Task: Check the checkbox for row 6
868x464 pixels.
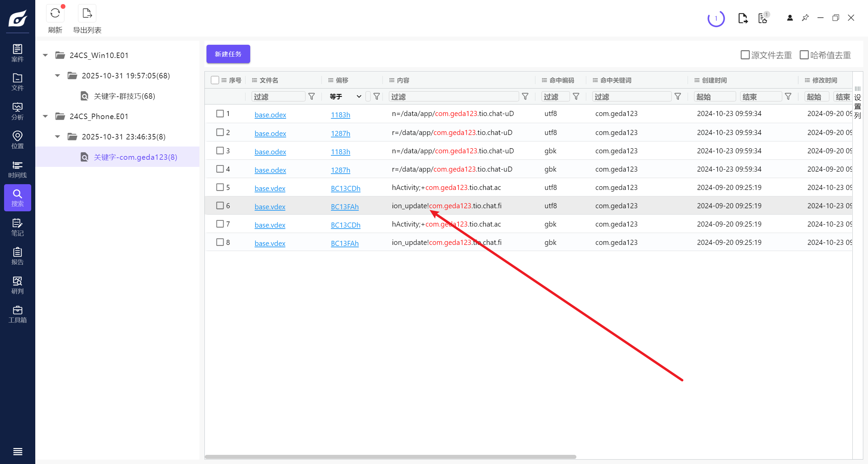Action: (x=220, y=206)
